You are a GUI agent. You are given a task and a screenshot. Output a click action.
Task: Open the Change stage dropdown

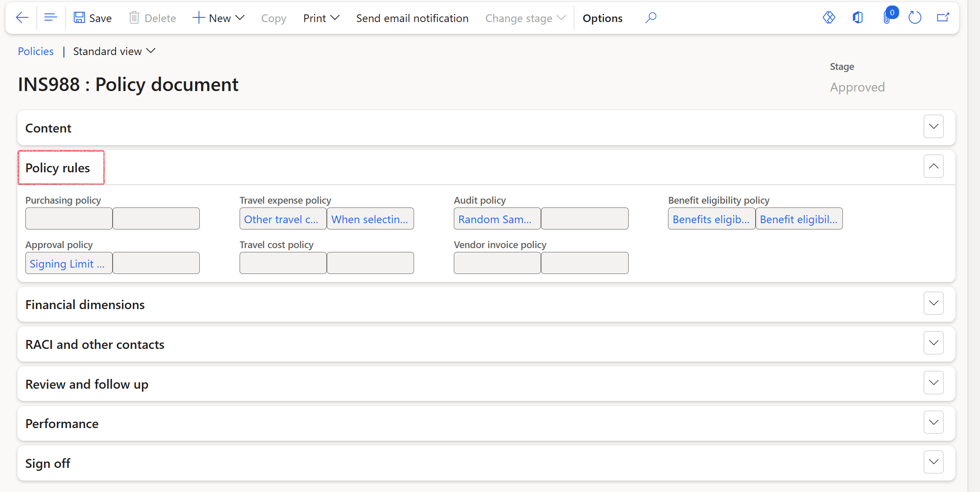point(525,18)
